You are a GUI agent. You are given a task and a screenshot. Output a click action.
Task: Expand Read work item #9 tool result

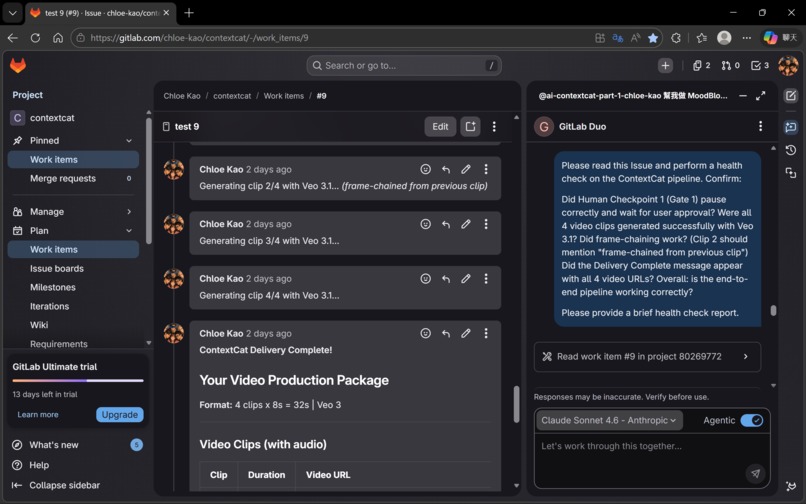pos(647,356)
